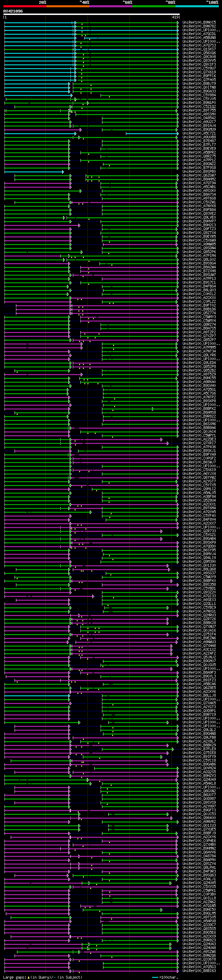
Task: Click hit label UniRef100_C5XZW1
Action: coord(199,202)
